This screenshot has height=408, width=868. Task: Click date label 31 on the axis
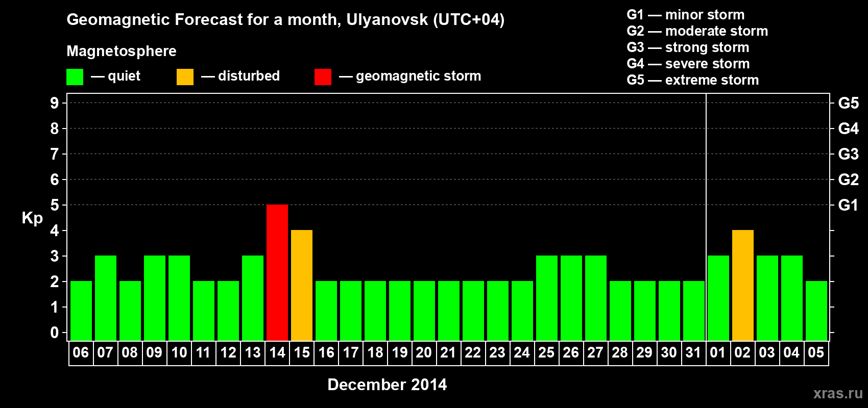[x=693, y=352]
